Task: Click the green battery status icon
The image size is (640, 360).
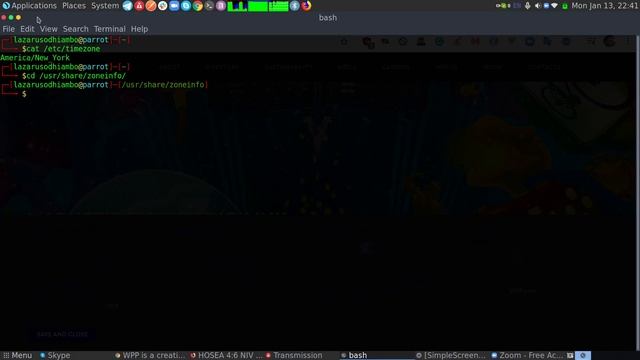Action: click(565, 6)
